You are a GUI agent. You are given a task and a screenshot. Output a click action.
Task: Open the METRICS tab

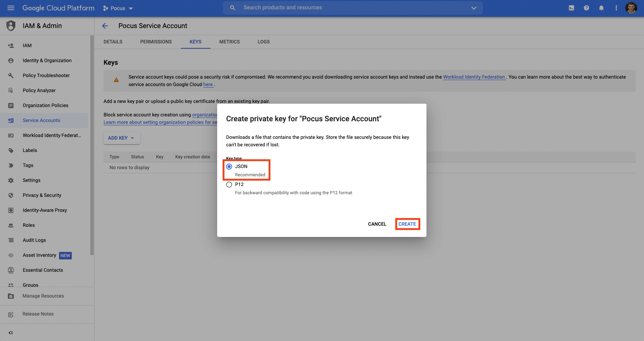229,42
